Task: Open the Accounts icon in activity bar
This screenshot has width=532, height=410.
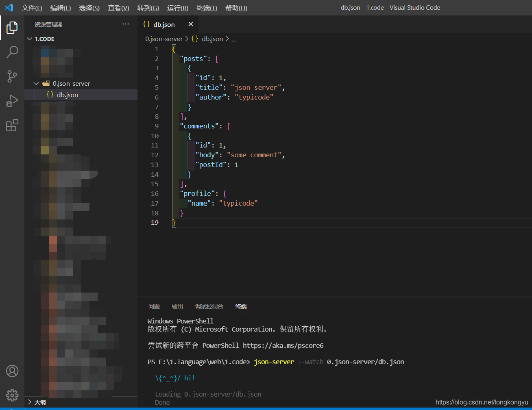Action: 12,371
